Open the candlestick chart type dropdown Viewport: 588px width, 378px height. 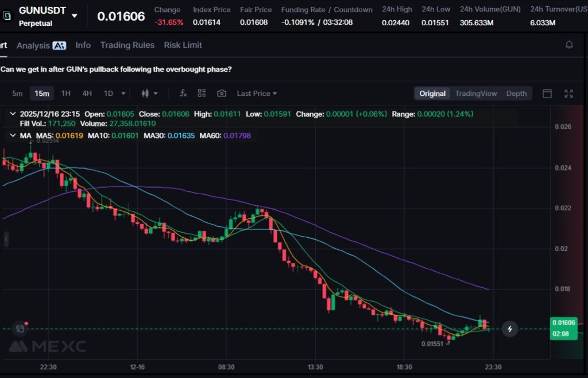pos(149,93)
